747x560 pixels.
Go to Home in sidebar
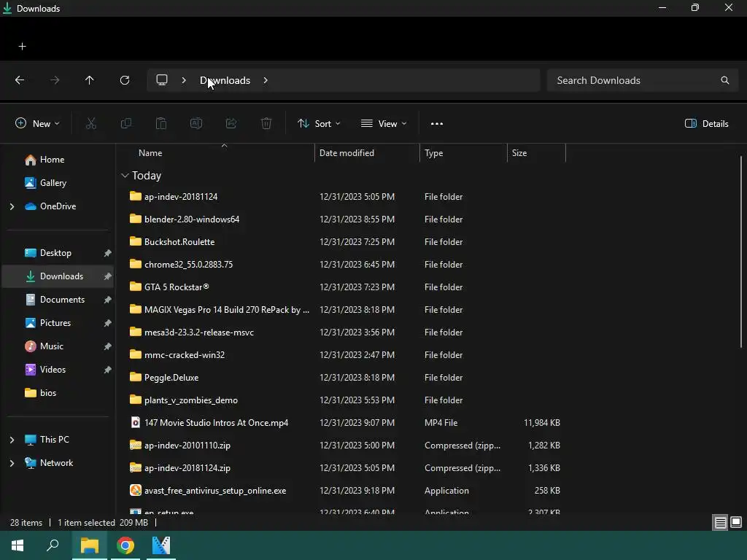58,160
